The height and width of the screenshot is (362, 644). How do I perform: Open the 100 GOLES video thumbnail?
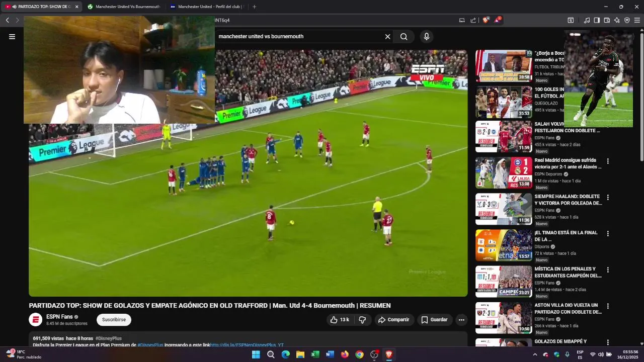504,102
